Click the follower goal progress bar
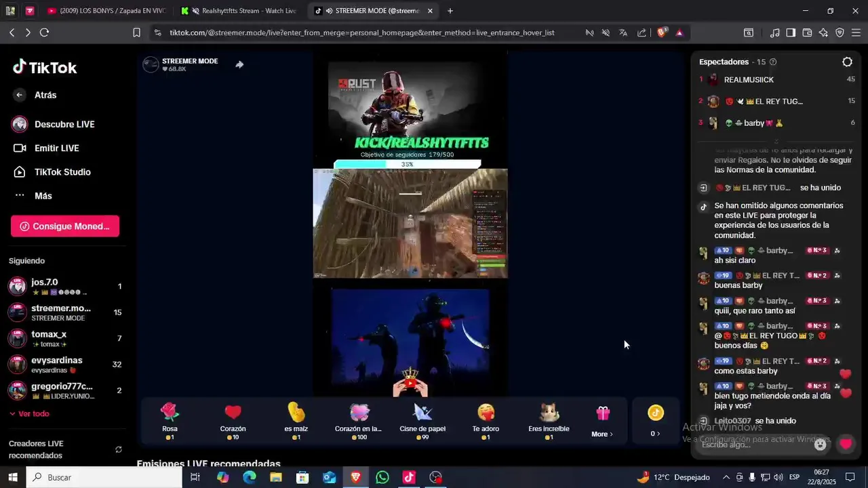 (x=407, y=164)
